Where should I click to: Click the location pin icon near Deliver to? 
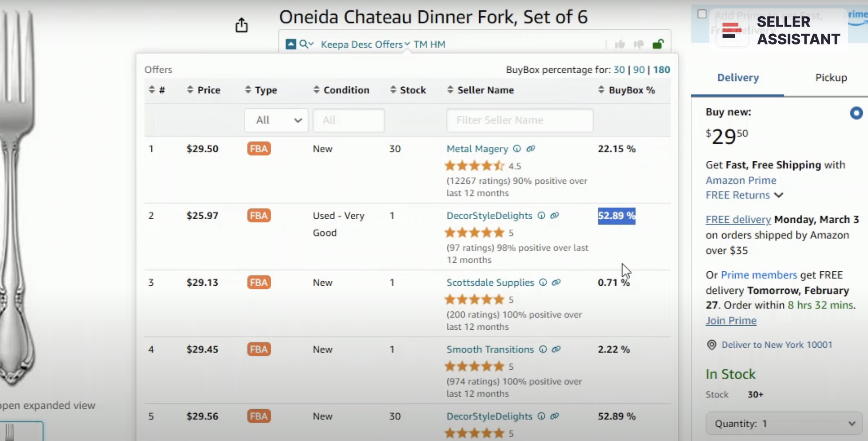pos(712,345)
